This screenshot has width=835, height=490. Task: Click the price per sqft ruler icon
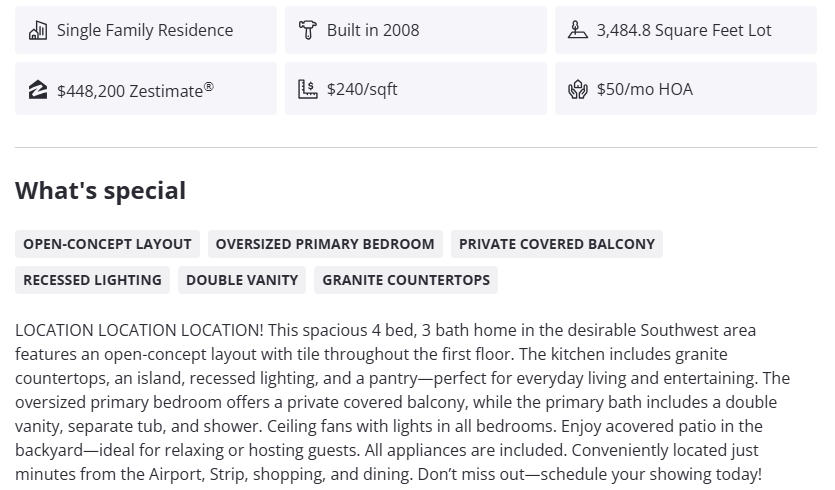click(x=308, y=89)
